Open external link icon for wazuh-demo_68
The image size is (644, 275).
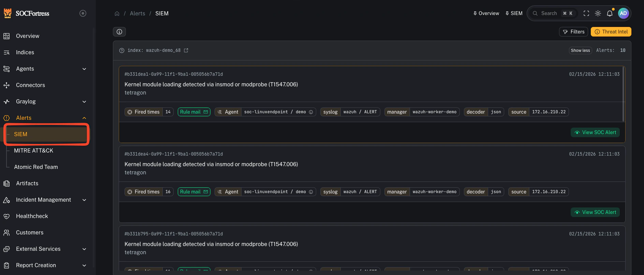(186, 50)
